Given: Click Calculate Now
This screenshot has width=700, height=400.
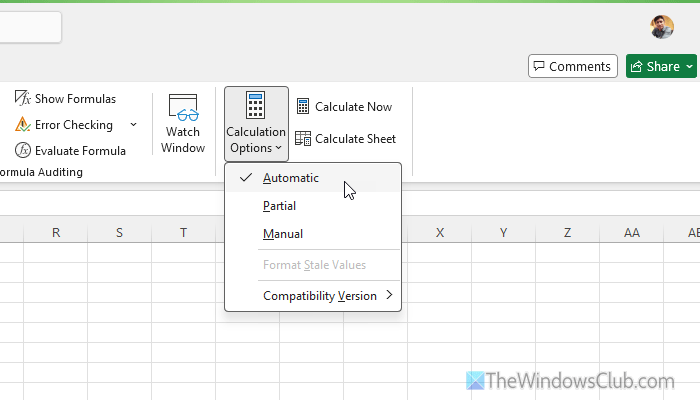Looking at the screenshot, I should point(344,107).
